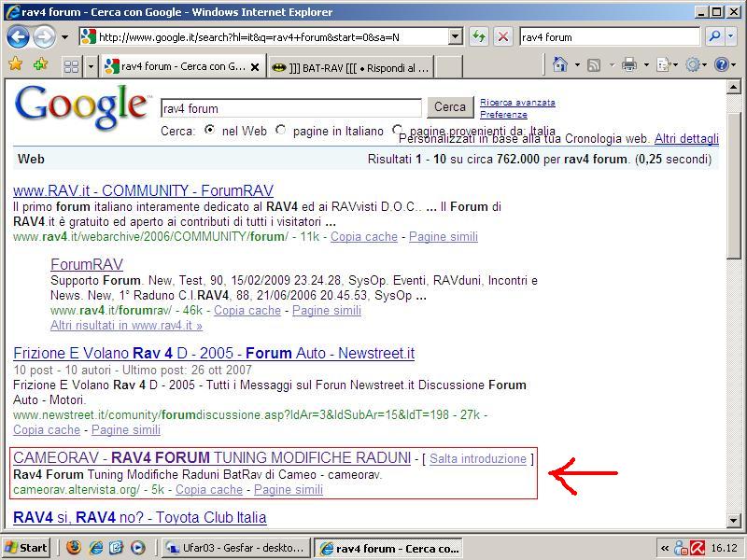This screenshot has height=560, width=747.
Task: Select the Feeds icon on the toolbar
Action: (594, 65)
